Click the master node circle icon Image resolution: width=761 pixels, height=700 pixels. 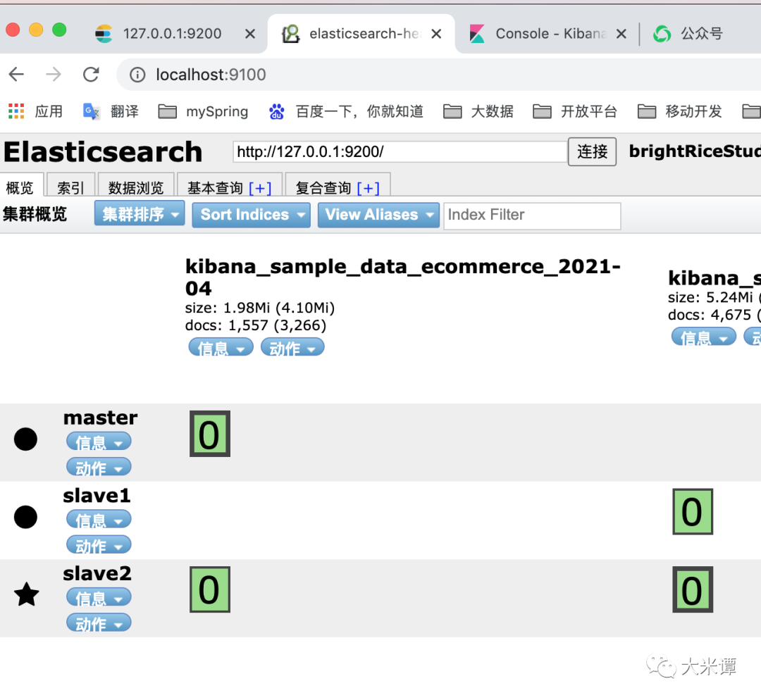(26, 439)
